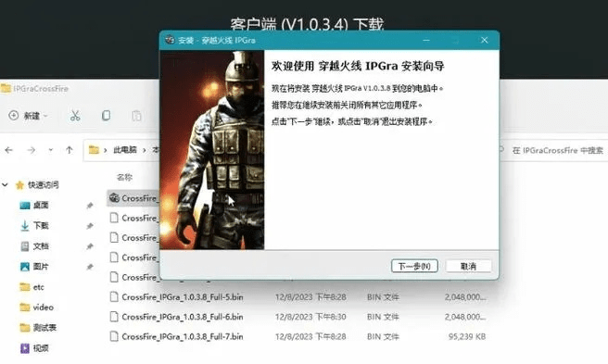Click the installer title bar app icon
Viewport: 608px width, 364px height.
(x=170, y=40)
